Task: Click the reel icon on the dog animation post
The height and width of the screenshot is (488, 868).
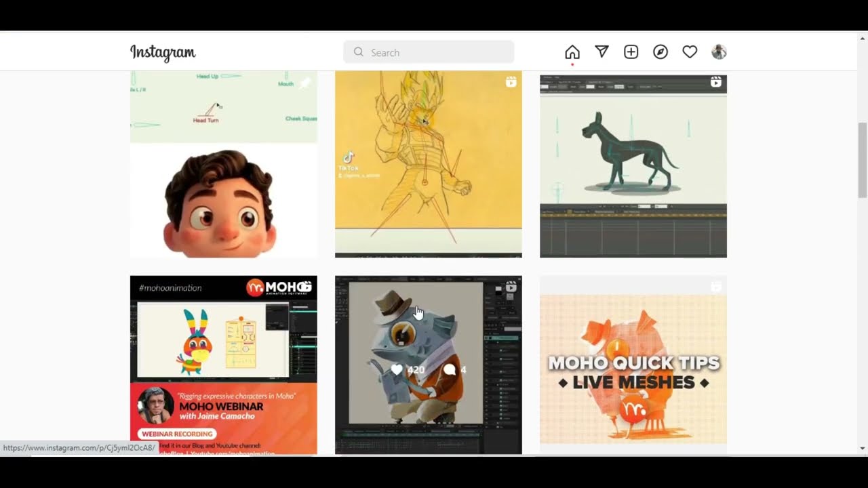Action: (715, 82)
